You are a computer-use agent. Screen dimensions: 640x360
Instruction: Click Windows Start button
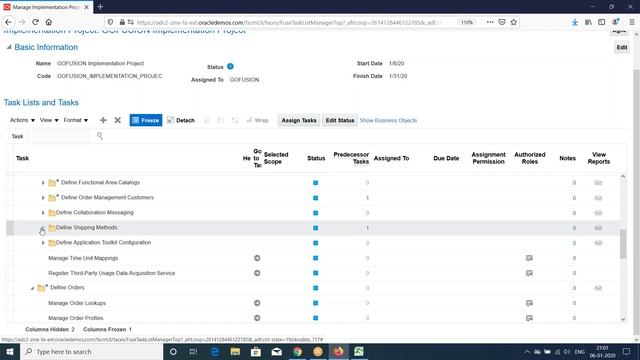tap(10, 351)
